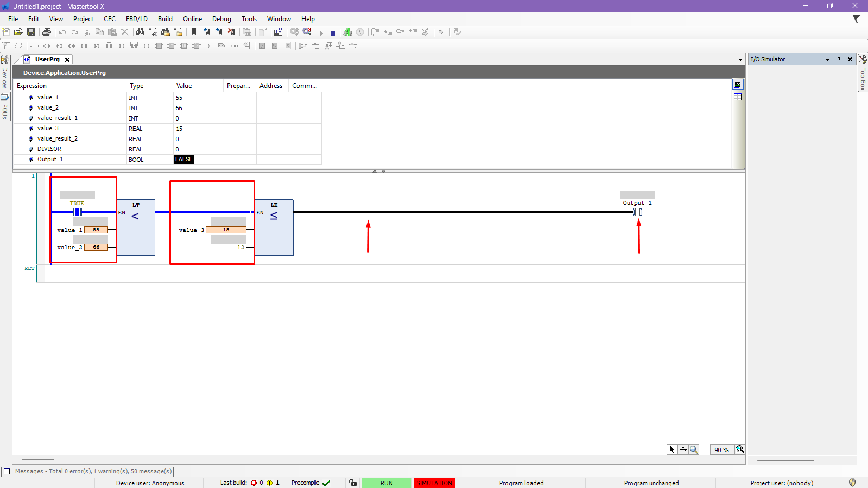
Task: Click the Open project folder icon
Action: (x=18, y=33)
